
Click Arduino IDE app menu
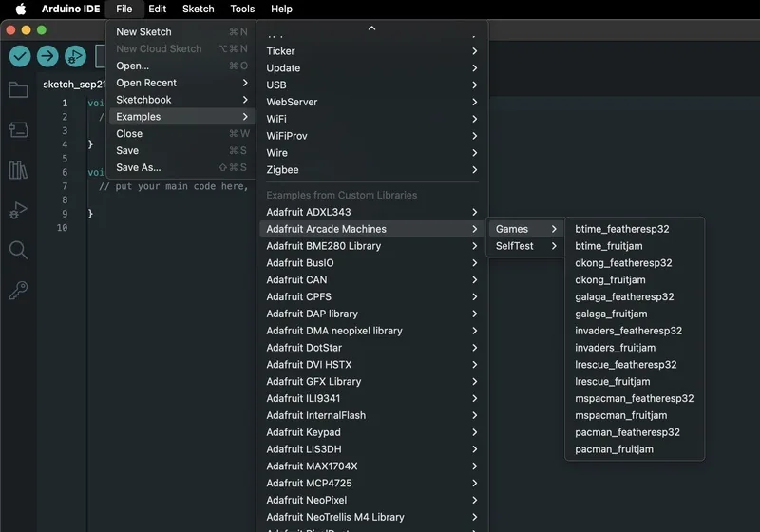click(70, 9)
